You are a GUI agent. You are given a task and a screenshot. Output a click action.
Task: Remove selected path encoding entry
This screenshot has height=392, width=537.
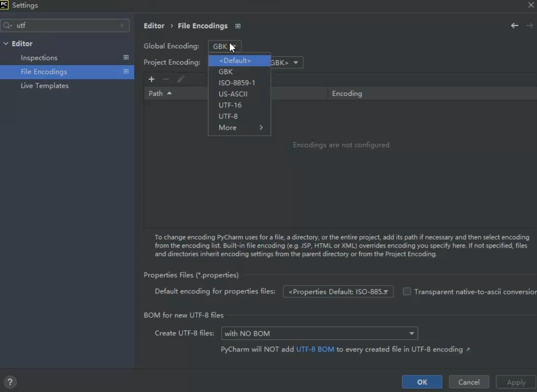click(166, 79)
